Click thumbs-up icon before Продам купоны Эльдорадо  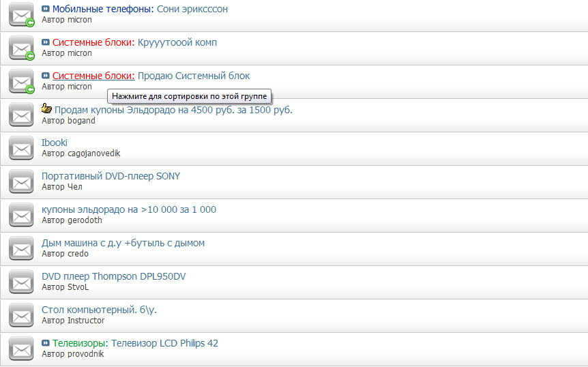pyautogui.click(x=46, y=108)
